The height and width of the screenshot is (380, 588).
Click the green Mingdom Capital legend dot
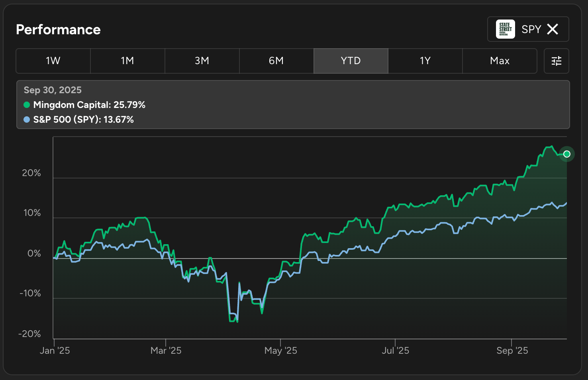point(27,105)
